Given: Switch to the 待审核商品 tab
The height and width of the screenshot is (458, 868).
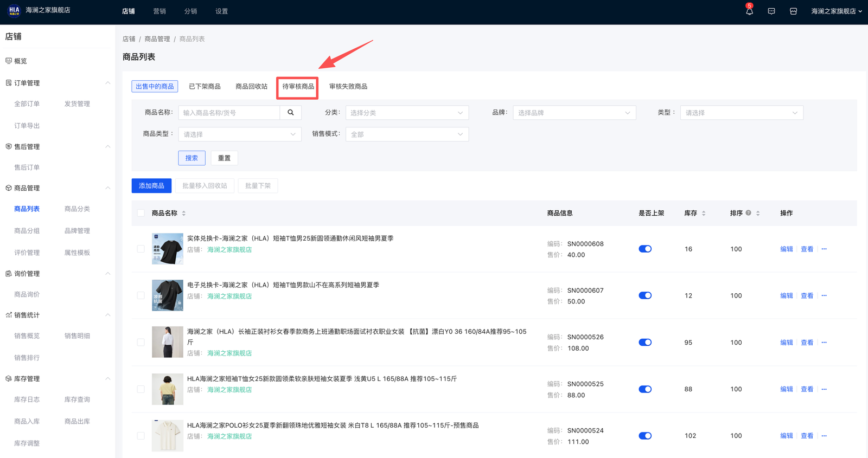Looking at the screenshot, I should (x=298, y=87).
